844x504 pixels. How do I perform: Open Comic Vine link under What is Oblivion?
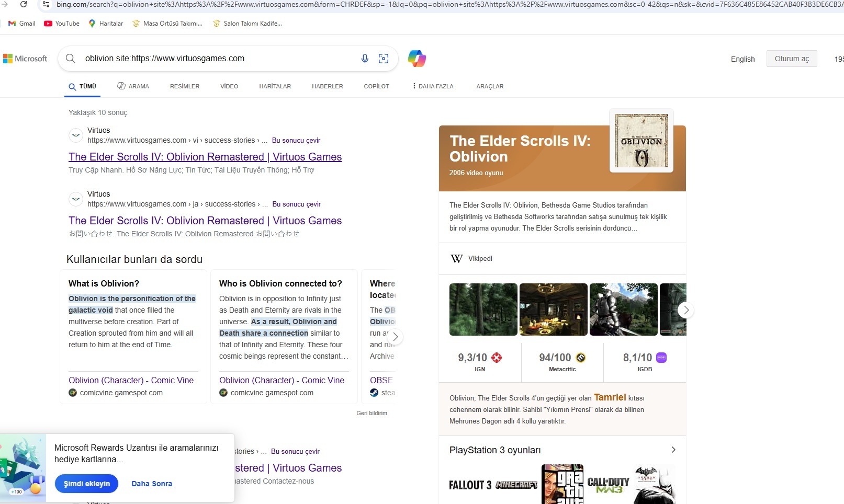click(131, 380)
